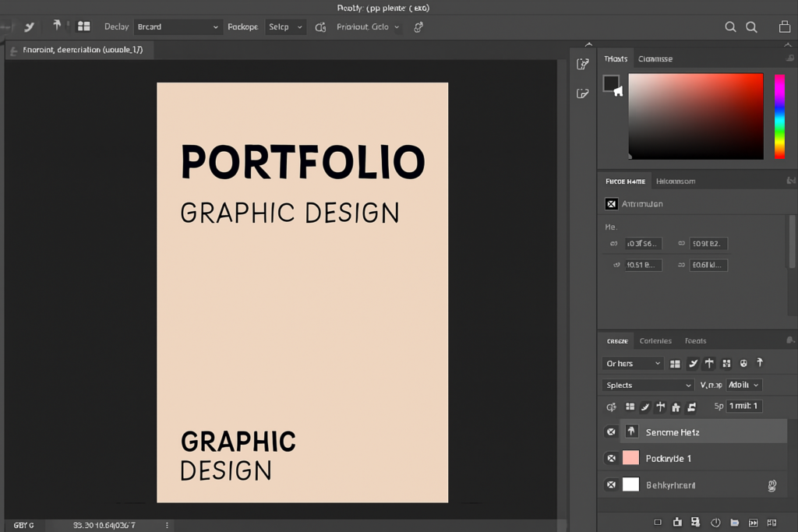Click the rotate view icon before Priaviout Cclo
The image size is (798, 532).
coord(320,26)
